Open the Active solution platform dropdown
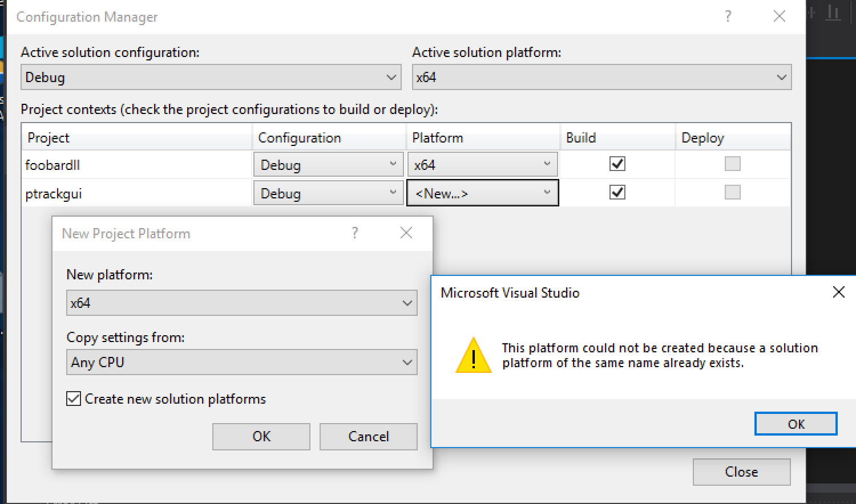856x504 pixels. tap(601, 77)
